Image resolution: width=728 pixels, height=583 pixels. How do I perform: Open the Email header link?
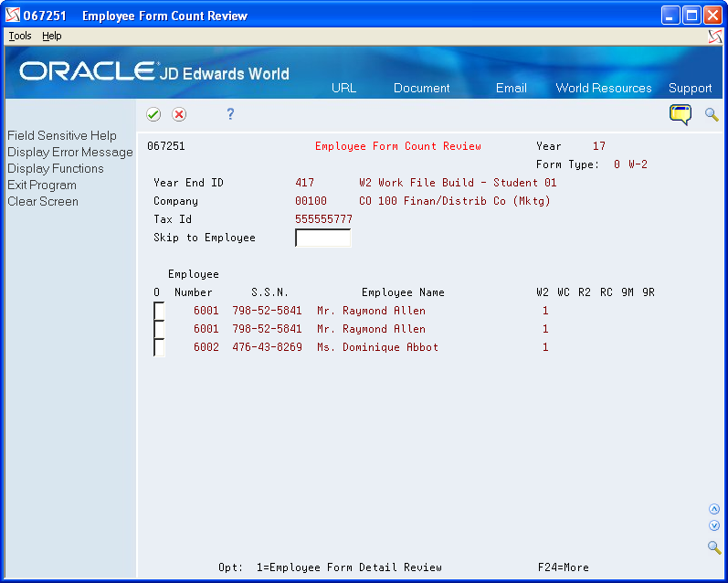512,88
